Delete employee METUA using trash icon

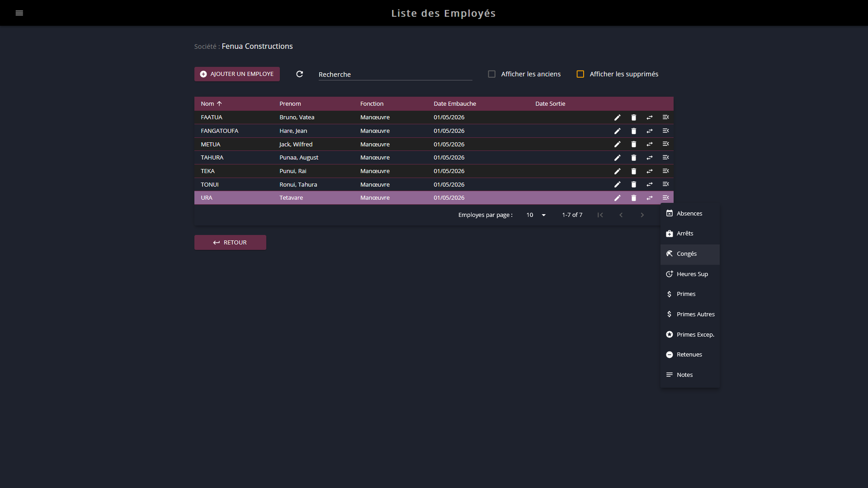[633, 144]
